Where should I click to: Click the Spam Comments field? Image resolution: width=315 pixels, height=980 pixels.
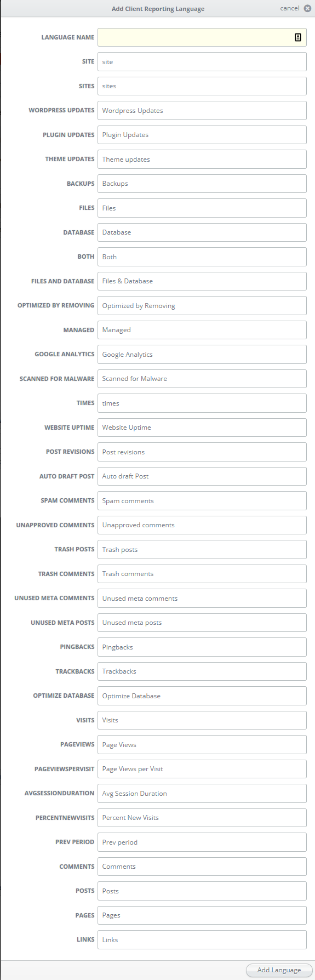[x=202, y=501]
